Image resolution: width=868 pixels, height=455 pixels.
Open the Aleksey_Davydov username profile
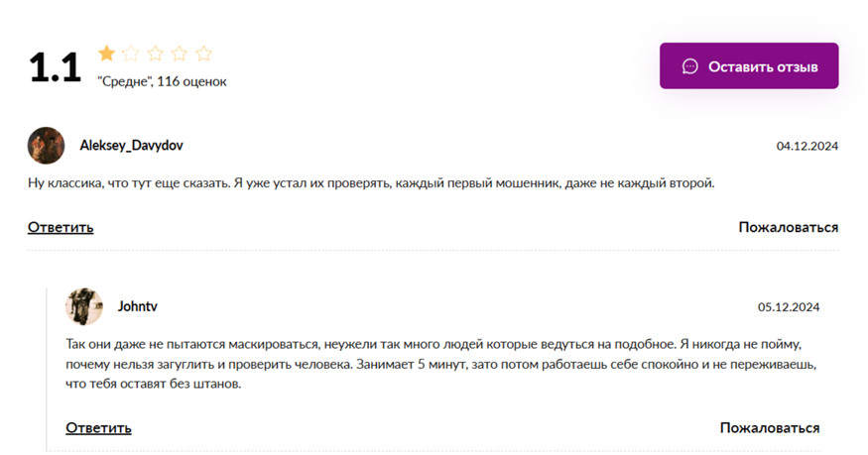(131, 146)
